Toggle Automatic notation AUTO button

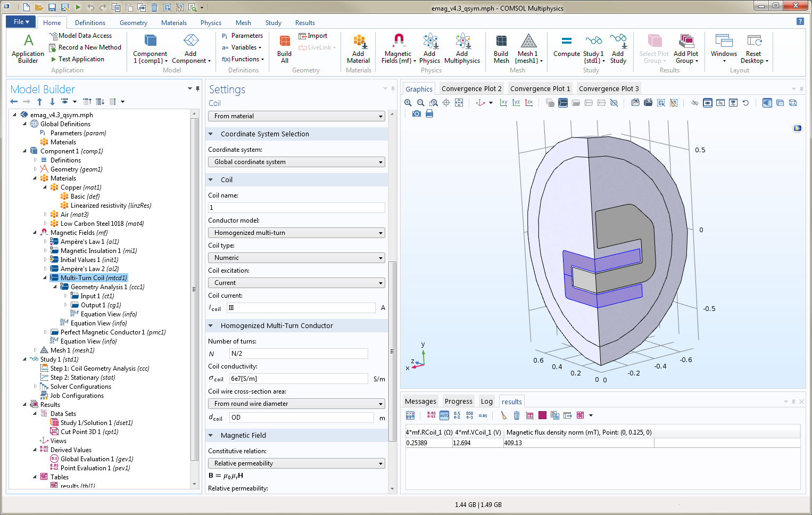(444, 415)
